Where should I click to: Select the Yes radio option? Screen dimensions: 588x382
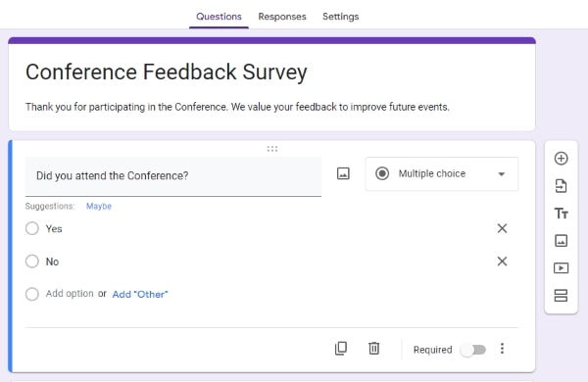(x=32, y=228)
